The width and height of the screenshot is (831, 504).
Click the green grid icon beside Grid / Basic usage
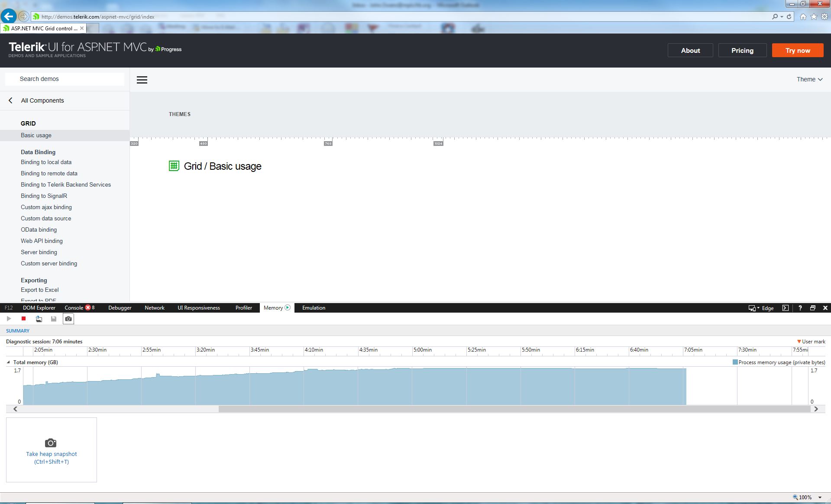pyautogui.click(x=174, y=166)
